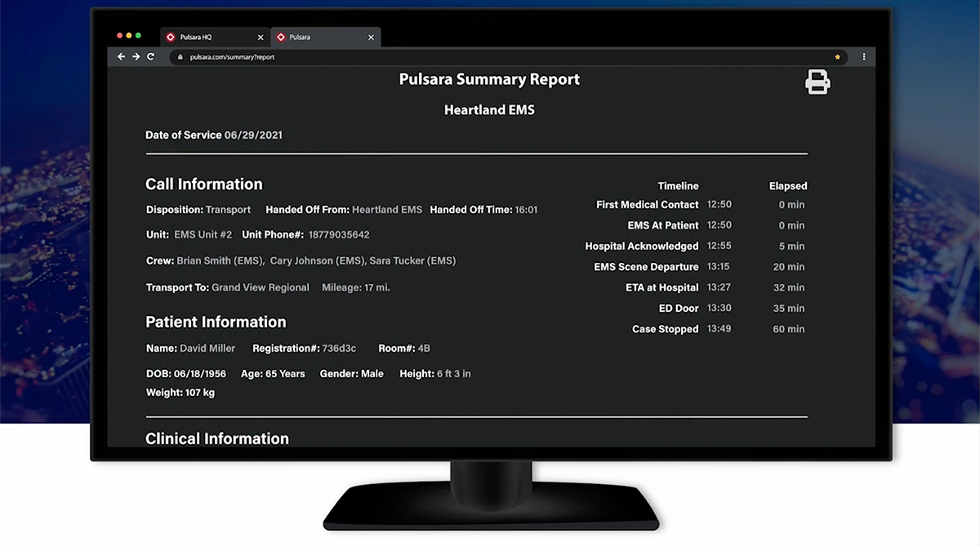The image size is (980, 547).
Task: Click the red window close button
Action: coord(119,36)
